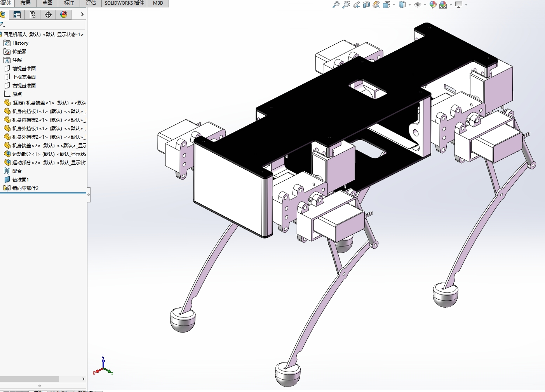Viewport: 545px width, 392px height.
Task: Select the 原点 origin item
Action: click(17, 94)
